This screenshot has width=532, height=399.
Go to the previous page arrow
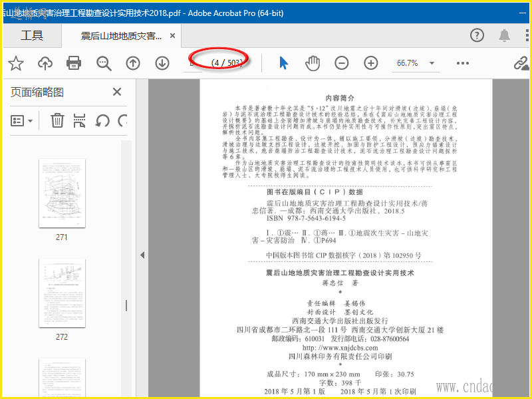coord(133,63)
